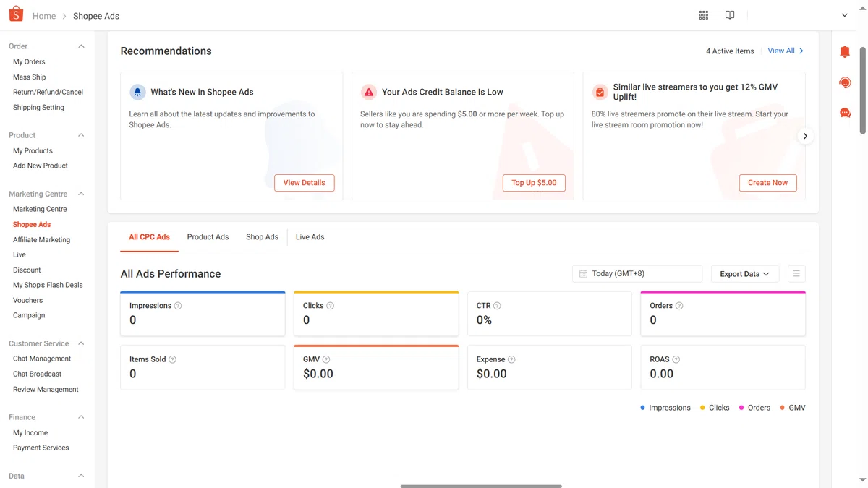This screenshot has height=488, width=868.
Task: Open Mass Ship in sidebar
Action: pos(29,77)
